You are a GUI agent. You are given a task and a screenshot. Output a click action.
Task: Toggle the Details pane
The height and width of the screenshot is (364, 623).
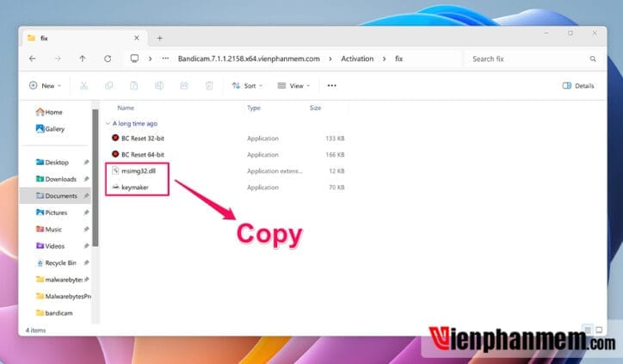pos(578,85)
